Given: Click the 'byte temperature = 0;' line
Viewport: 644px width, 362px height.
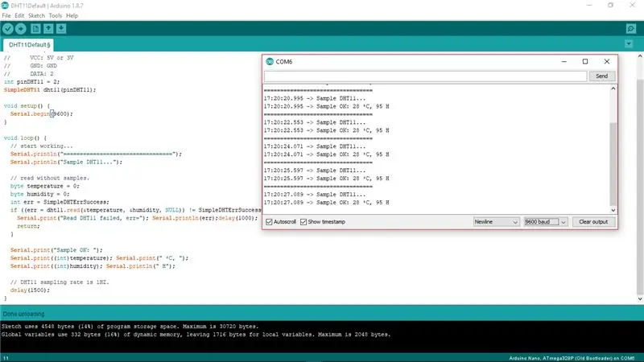Looking at the screenshot, I should [x=45, y=187].
